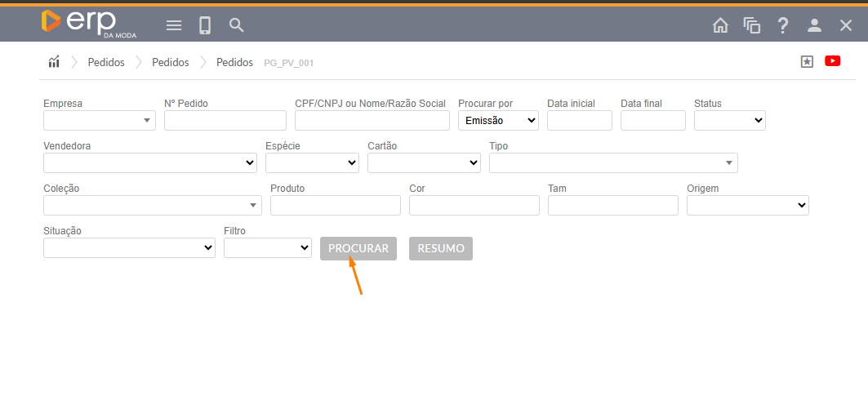The image size is (868, 396).
Task: Select the first Pedidos breadcrumb item
Action: pyautogui.click(x=106, y=62)
